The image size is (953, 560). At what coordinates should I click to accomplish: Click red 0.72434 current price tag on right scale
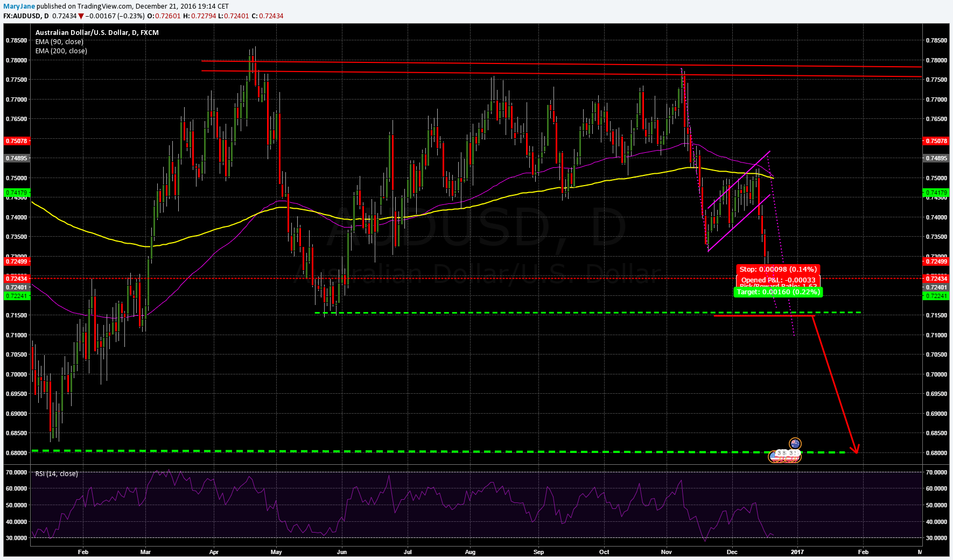click(936, 279)
